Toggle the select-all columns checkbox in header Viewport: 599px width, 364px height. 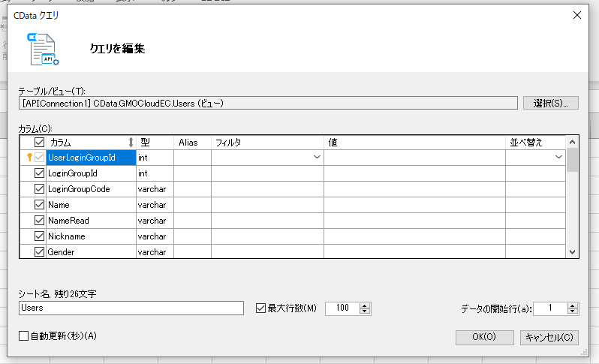click(39, 143)
